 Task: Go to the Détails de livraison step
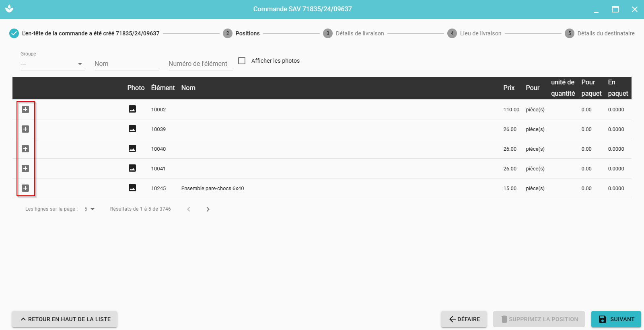click(x=354, y=33)
